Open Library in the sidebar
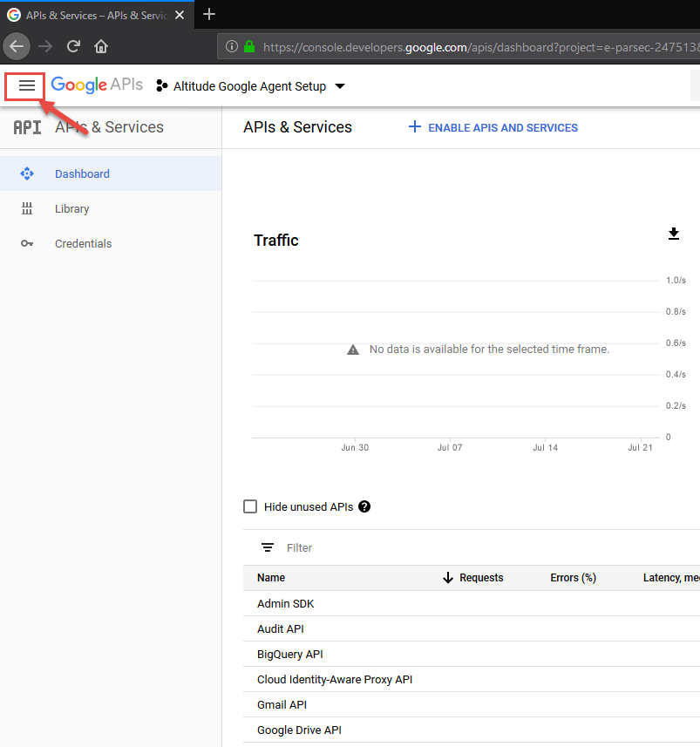Viewport: 700px width, 747px height. (71, 208)
